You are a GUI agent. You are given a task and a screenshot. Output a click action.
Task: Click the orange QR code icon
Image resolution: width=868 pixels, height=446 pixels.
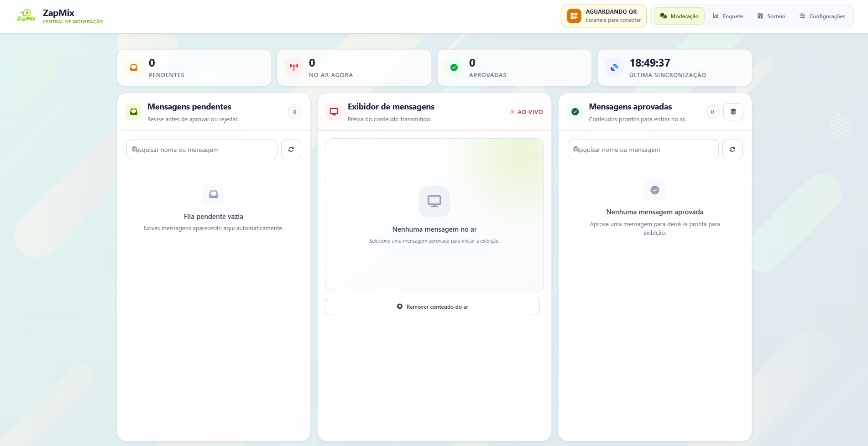click(x=574, y=16)
